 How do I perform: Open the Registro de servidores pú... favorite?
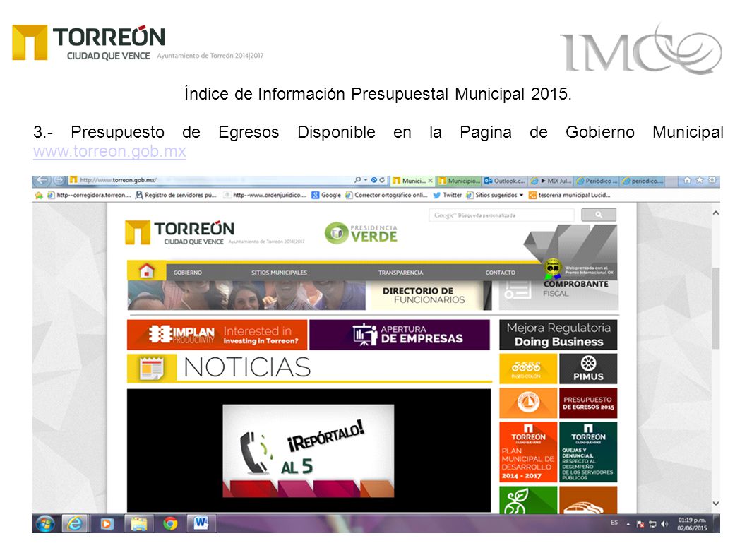click(x=176, y=195)
